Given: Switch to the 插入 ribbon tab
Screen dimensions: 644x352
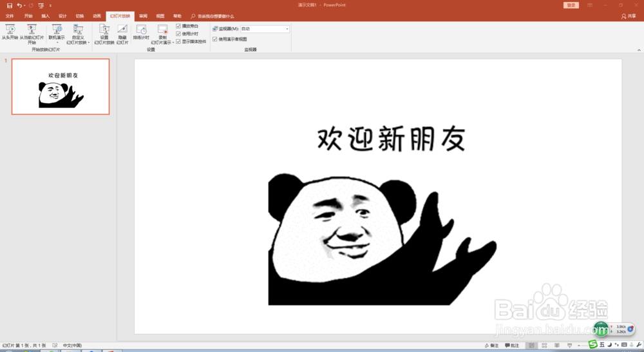Looking at the screenshot, I should coord(45,16).
